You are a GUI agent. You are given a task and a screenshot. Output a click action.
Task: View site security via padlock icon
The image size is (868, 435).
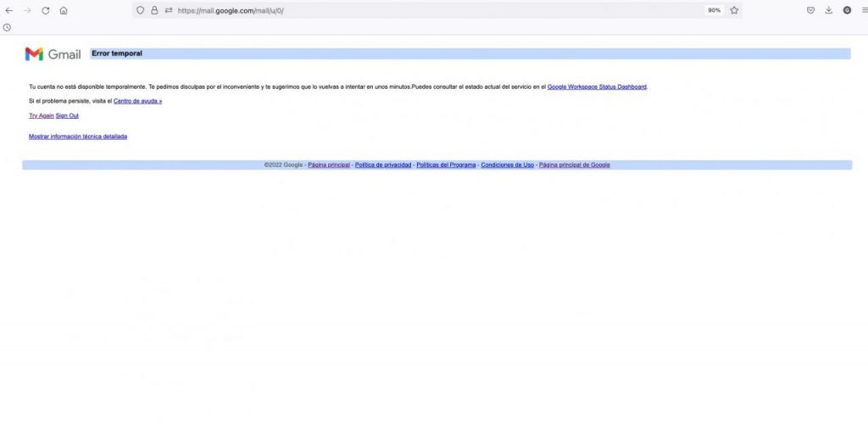(154, 10)
